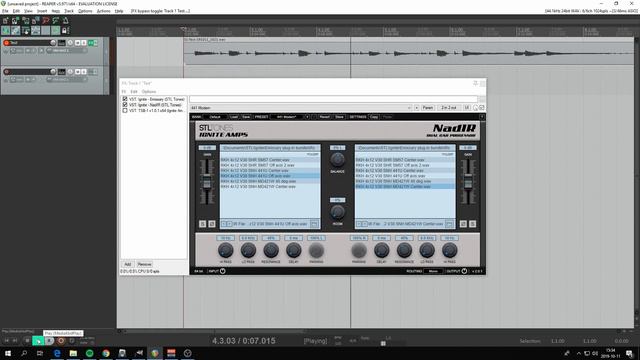Toggle the ripple editing toolbar icon
640x360 pixels.
tap(26, 31)
